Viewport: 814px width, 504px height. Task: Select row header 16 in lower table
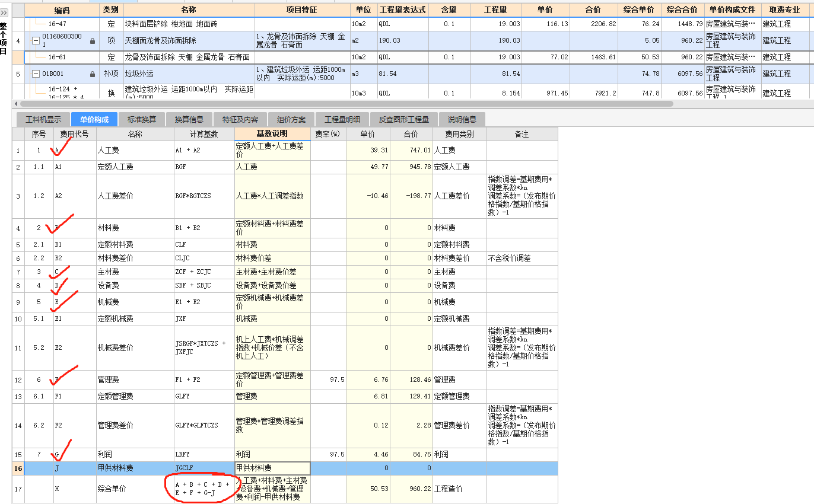[x=18, y=468]
